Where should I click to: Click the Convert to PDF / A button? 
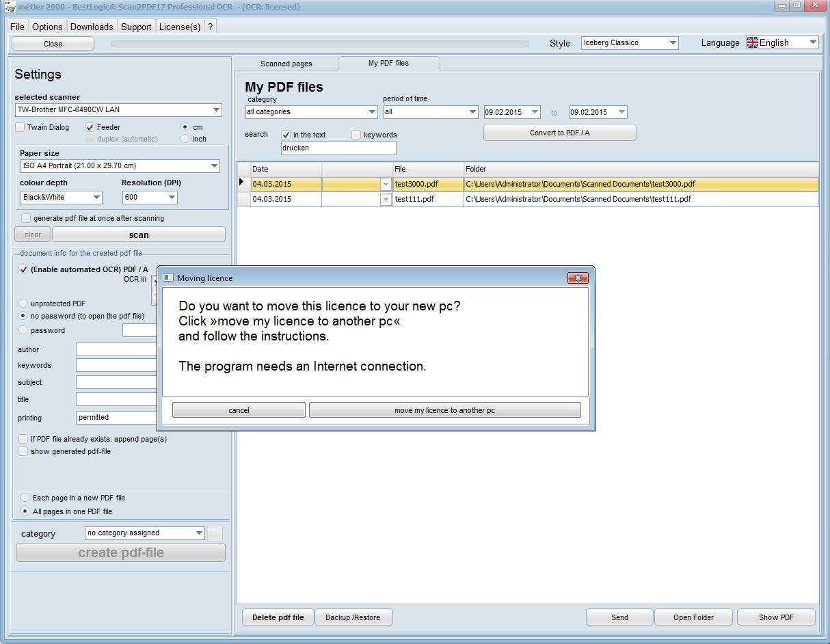(559, 133)
